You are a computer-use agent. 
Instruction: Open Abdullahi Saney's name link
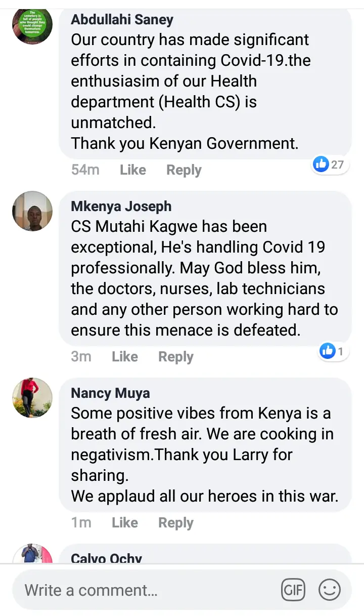pos(122,20)
